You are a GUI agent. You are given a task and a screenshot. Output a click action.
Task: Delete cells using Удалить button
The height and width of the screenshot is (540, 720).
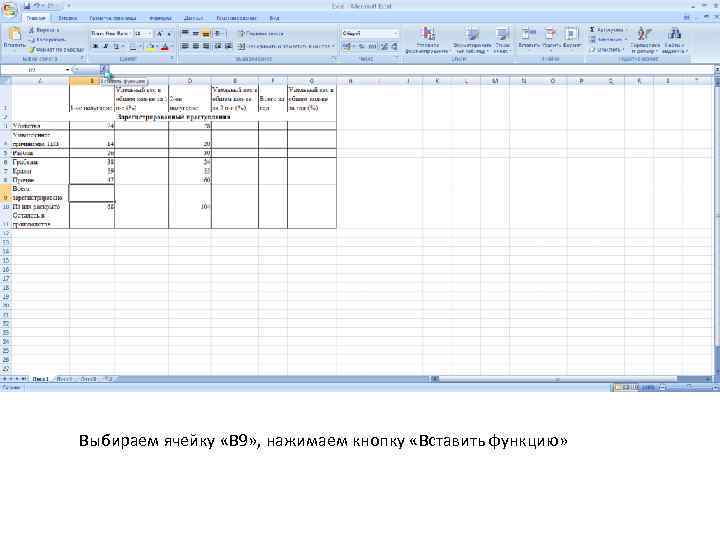click(x=551, y=38)
